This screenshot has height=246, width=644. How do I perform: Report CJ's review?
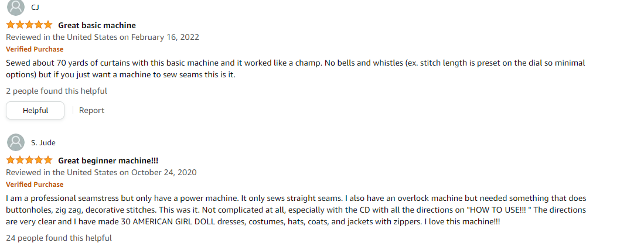[x=91, y=111]
